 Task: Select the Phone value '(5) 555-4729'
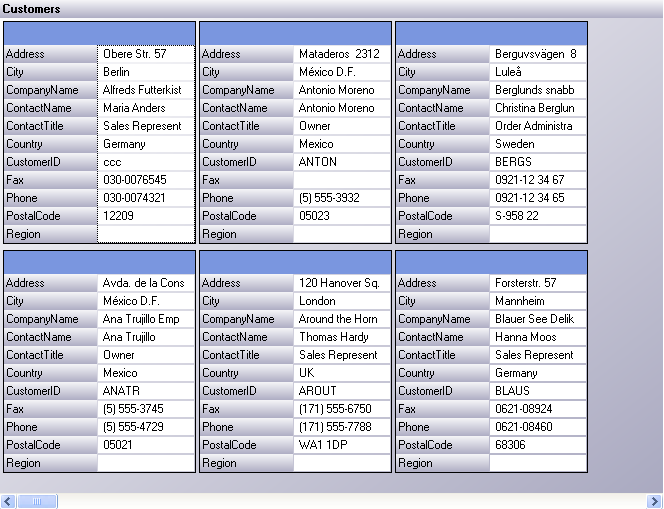(146, 427)
